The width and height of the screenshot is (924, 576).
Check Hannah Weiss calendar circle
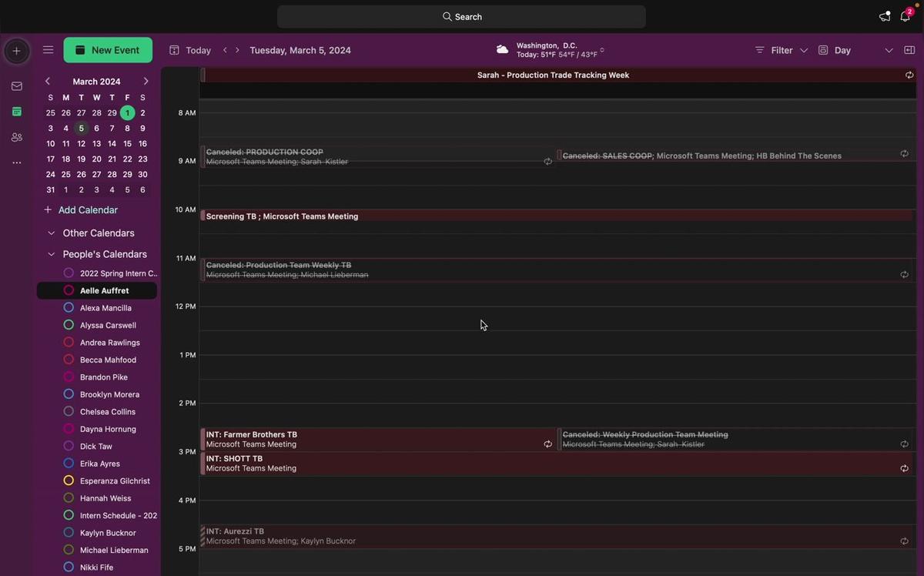[x=69, y=498]
